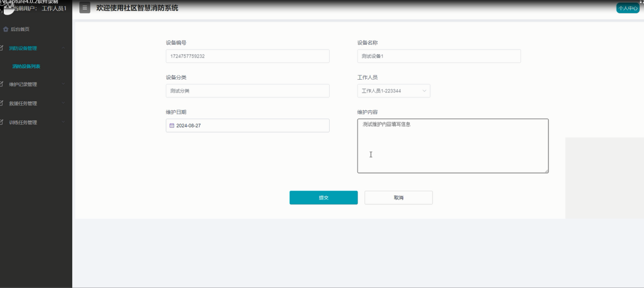Submit the form with 提交

(x=323, y=198)
